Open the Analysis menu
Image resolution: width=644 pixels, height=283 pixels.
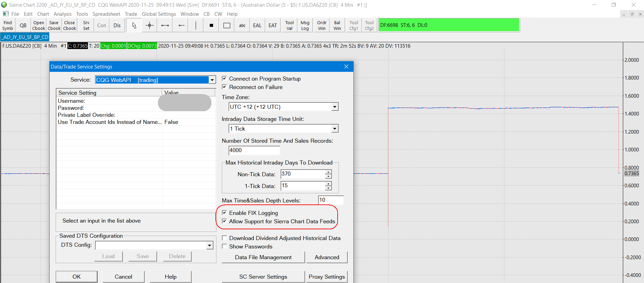pos(62,14)
